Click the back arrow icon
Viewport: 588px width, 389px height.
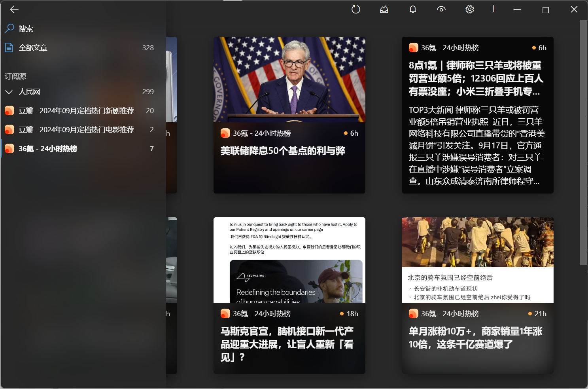(x=14, y=9)
